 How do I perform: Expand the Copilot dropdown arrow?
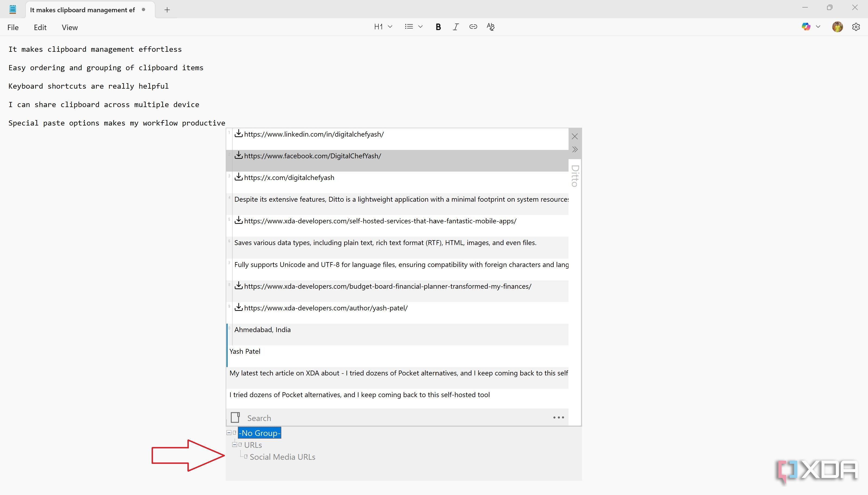point(818,27)
